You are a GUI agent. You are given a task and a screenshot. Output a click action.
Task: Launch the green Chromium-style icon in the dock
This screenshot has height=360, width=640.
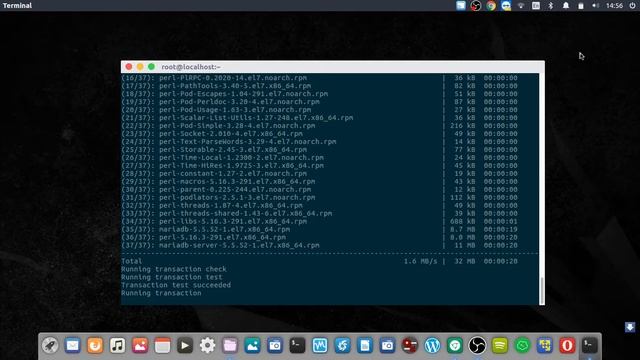tap(455, 346)
